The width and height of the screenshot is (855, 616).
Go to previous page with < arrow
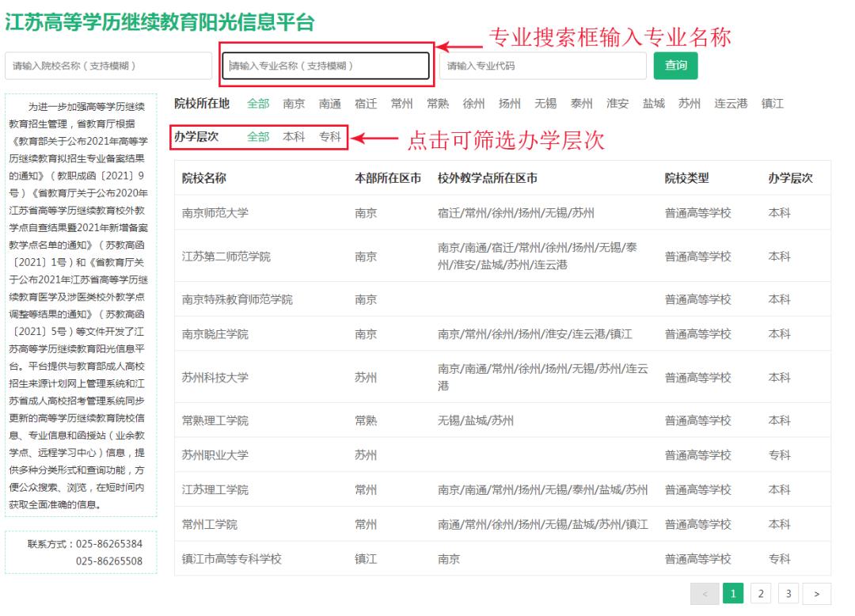(705, 594)
